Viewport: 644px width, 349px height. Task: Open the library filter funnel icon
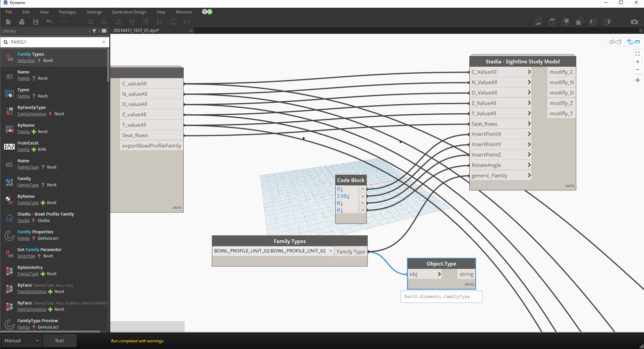(94, 31)
